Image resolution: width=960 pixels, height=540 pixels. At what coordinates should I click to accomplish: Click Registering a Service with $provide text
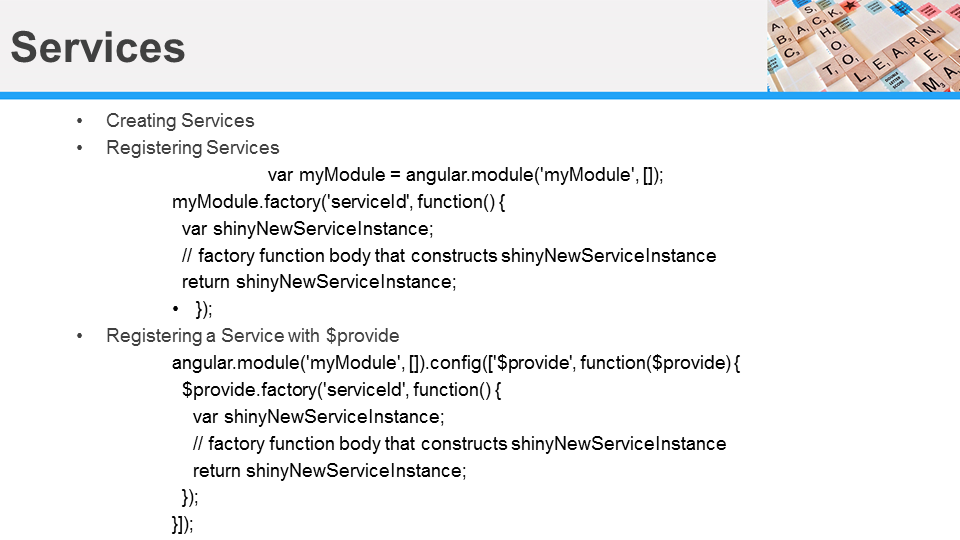pos(253,336)
